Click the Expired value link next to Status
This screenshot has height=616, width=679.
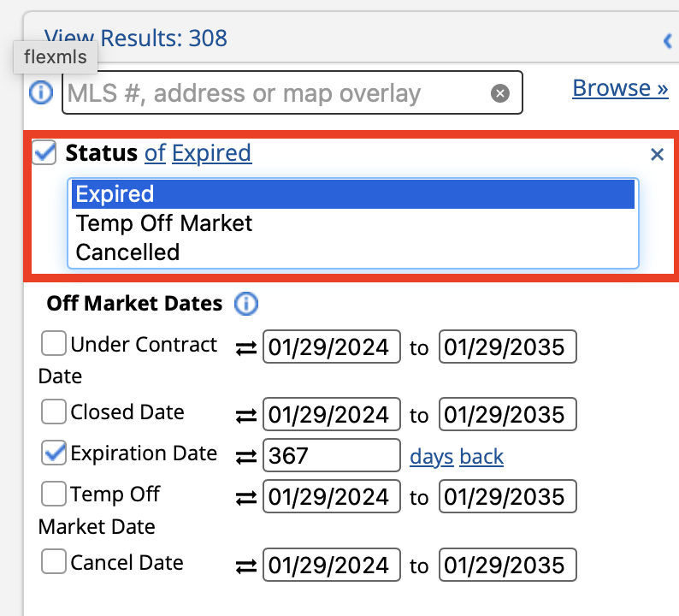point(212,153)
